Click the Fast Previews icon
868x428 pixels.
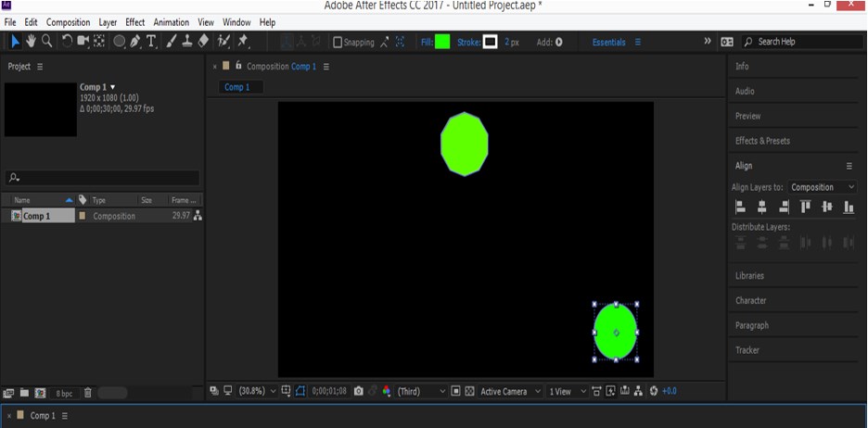click(611, 391)
